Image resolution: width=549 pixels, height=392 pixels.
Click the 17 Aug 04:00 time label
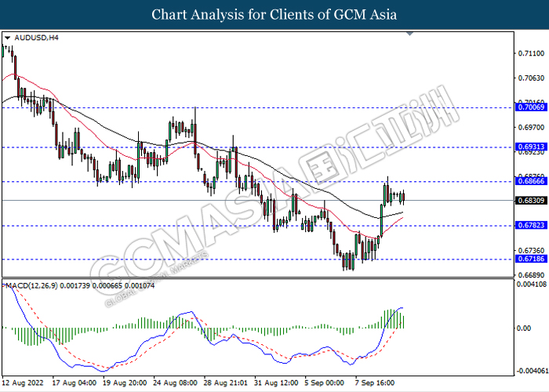(x=75, y=383)
